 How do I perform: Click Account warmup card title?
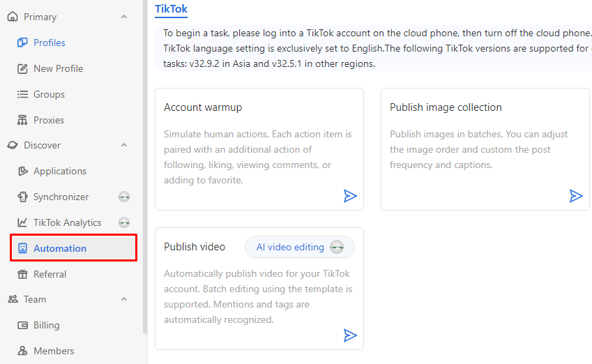coord(203,107)
